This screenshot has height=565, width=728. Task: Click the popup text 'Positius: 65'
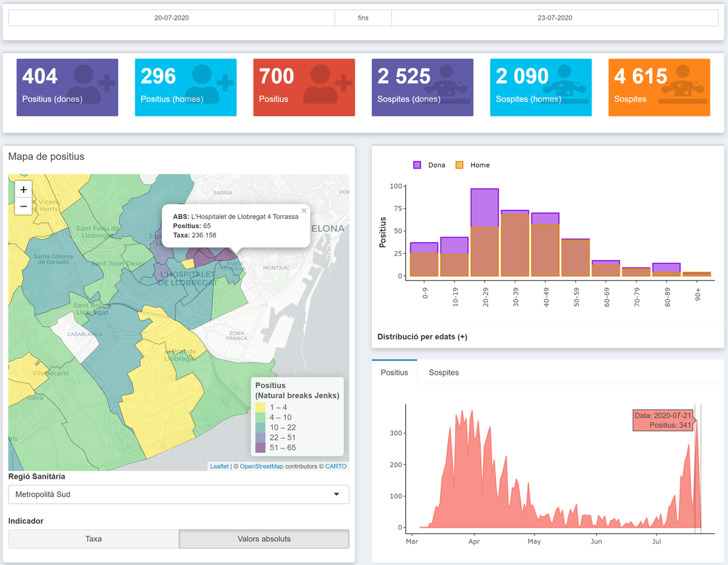(x=192, y=226)
